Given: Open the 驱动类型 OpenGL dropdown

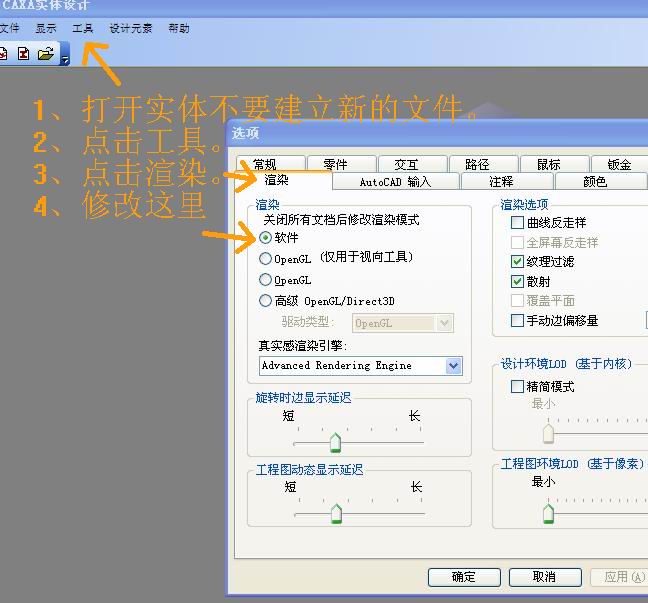Looking at the screenshot, I should click(403, 323).
